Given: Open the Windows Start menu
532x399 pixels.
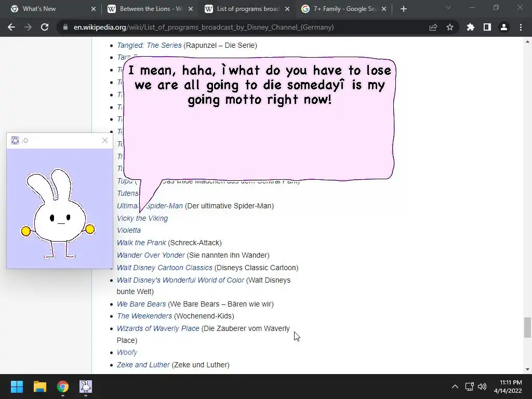Looking at the screenshot, I should (x=17, y=387).
